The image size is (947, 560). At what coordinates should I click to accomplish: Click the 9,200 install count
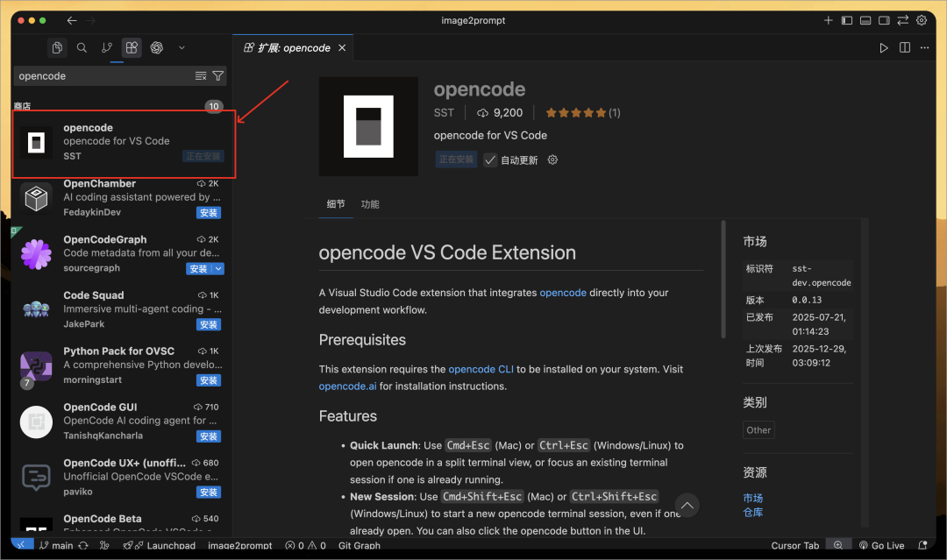(x=500, y=113)
